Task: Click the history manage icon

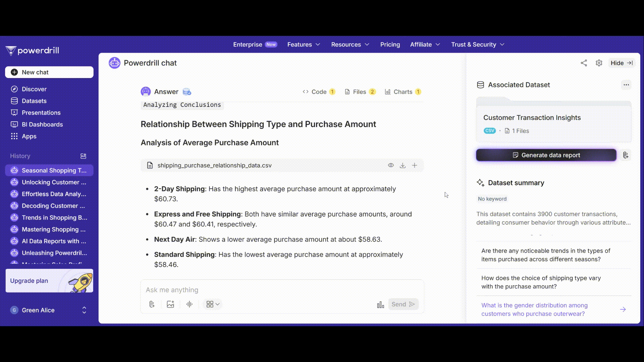Action: pos(84,156)
